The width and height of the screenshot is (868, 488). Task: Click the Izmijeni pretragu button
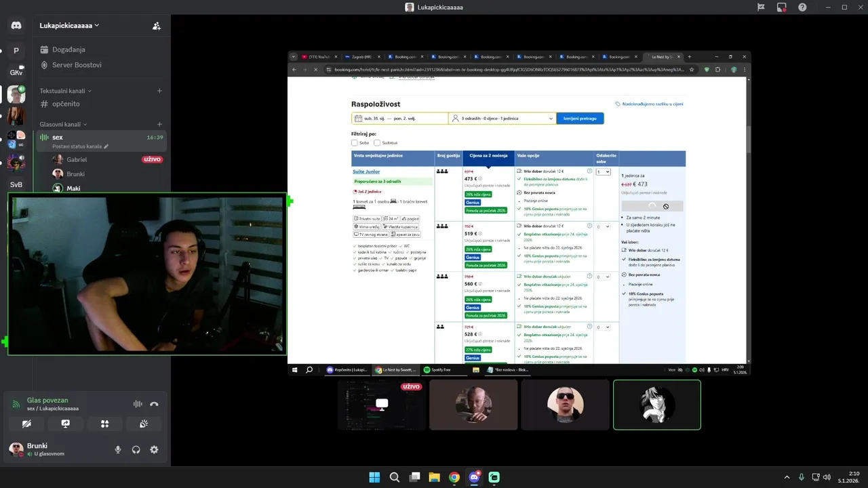[x=580, y=118]
